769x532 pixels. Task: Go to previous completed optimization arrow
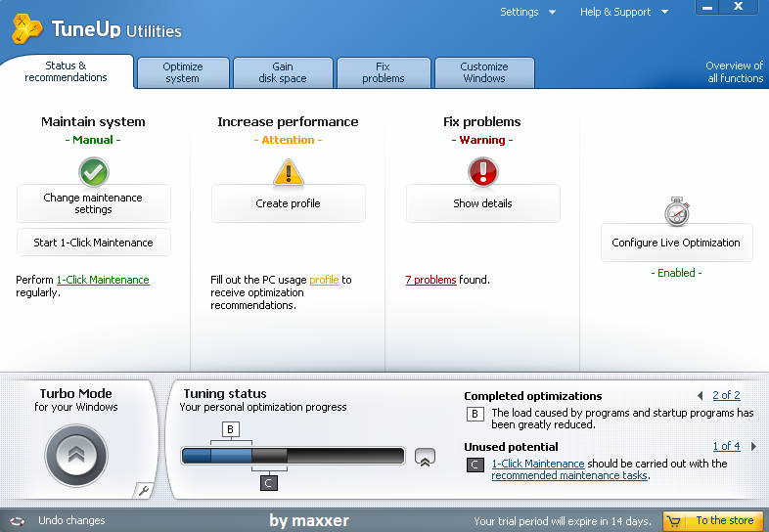tap(701, 395)
